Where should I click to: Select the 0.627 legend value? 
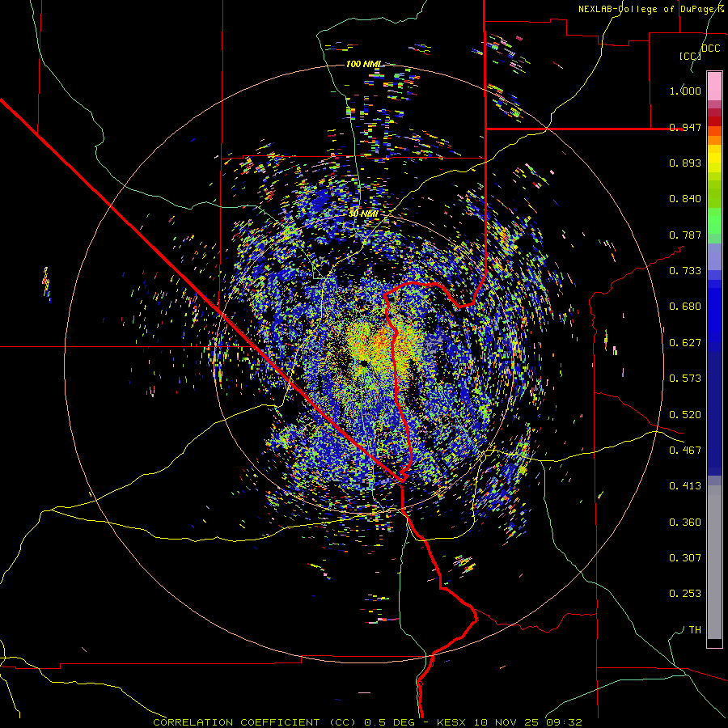[685, 343]
